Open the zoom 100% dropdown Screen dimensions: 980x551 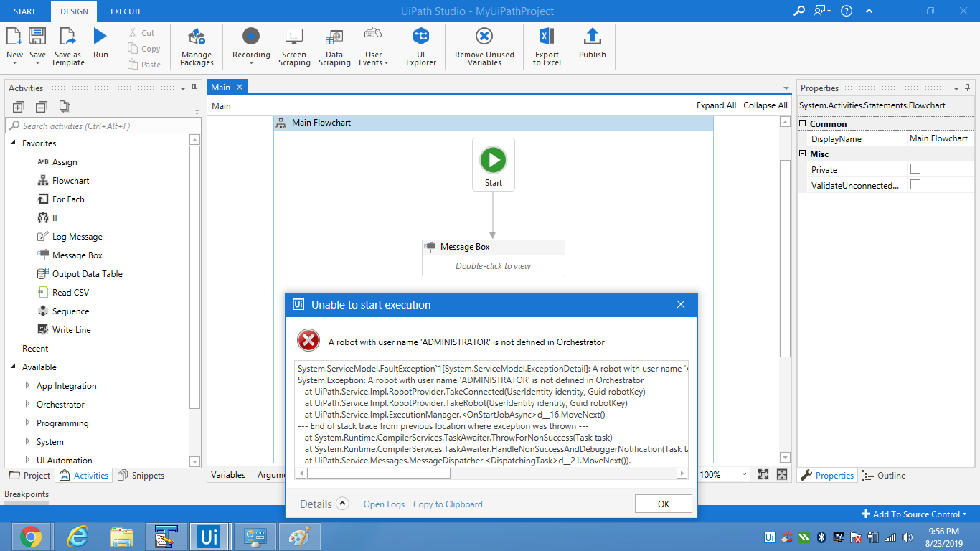pos(743,475)
